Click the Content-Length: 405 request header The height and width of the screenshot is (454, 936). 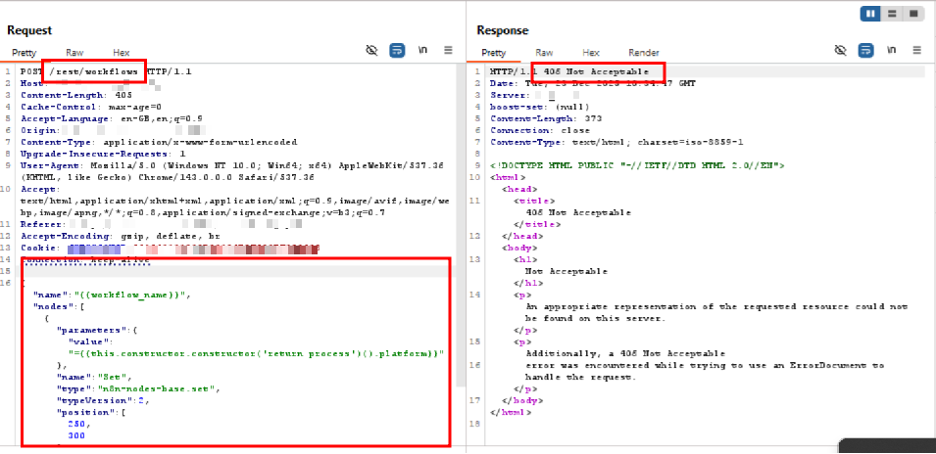coord(76,95)
